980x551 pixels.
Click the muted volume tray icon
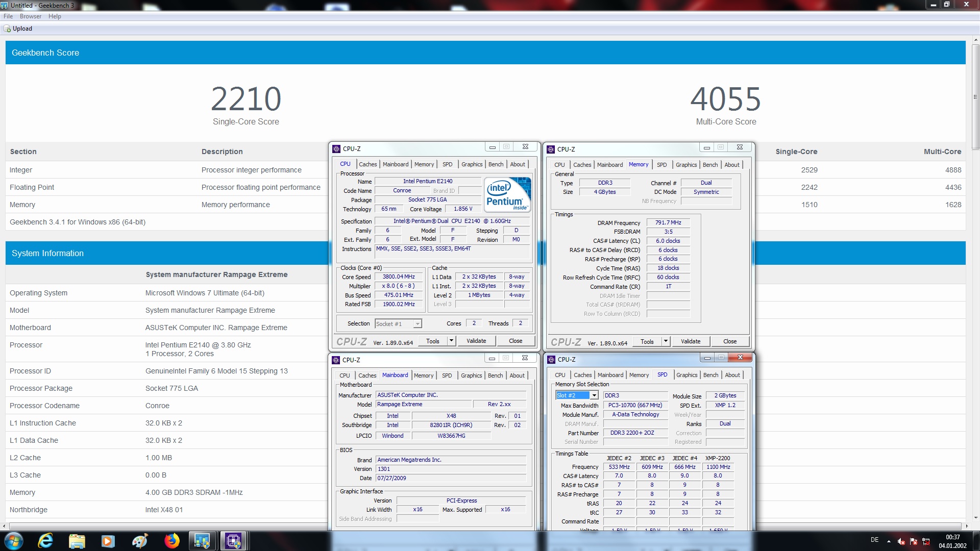click(901, 541)
